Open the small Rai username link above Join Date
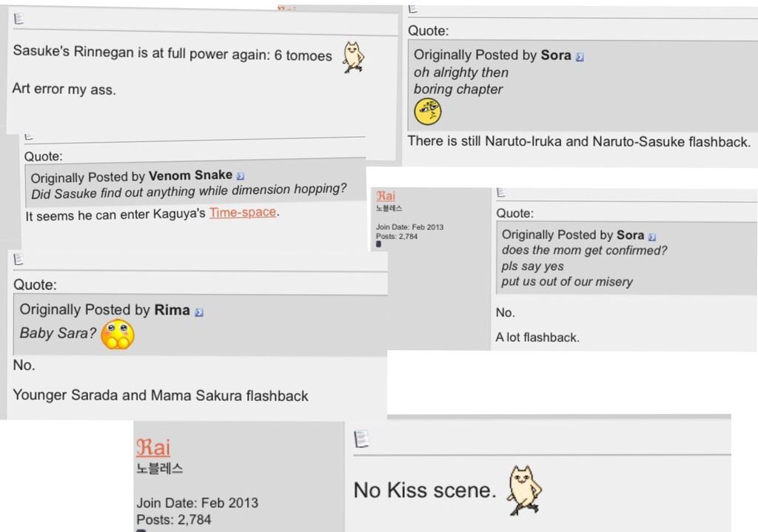 (386, 196)
